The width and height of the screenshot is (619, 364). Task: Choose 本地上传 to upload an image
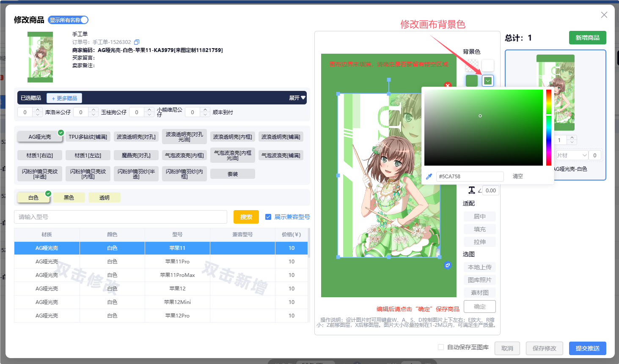[x=480, y=267]
